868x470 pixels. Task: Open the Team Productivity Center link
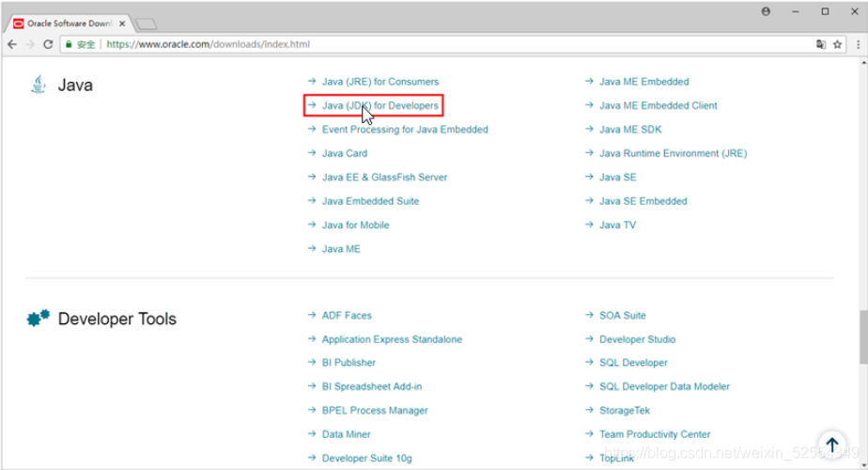tap(655, 434)
